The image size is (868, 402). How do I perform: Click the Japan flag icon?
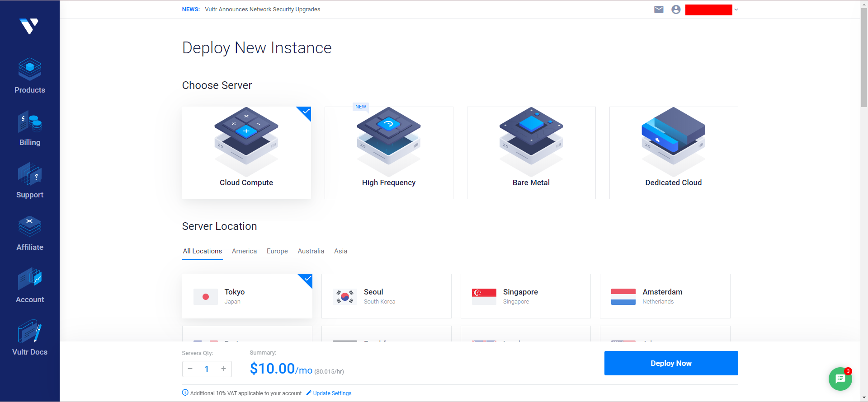pyautogui.click(x=206, y=297)
